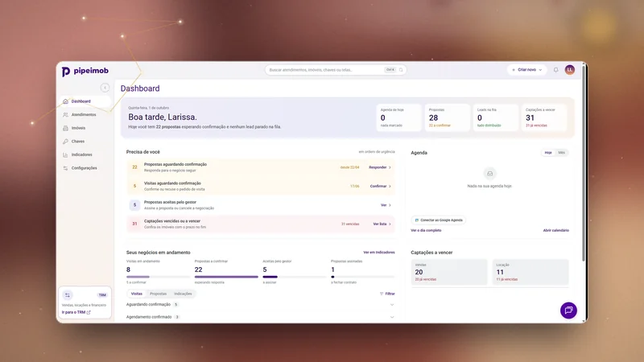Open the Chaves sidebar item
The image size is (644, 362).
click(x=85, y=142)
